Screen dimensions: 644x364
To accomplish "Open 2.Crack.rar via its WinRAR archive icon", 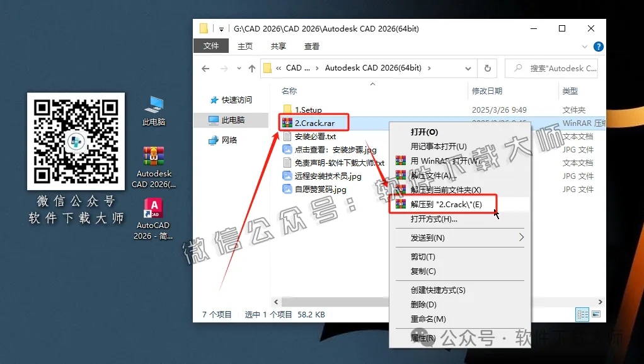I will [287, 123].
